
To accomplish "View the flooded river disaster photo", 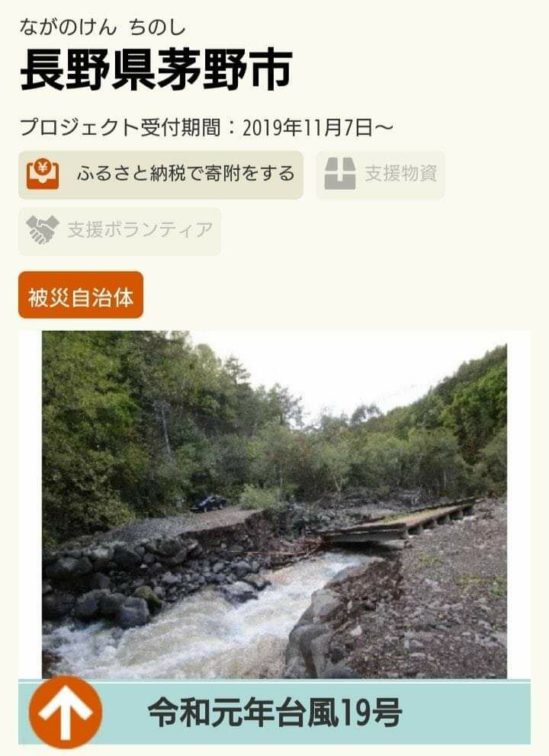I will (274, 505).
